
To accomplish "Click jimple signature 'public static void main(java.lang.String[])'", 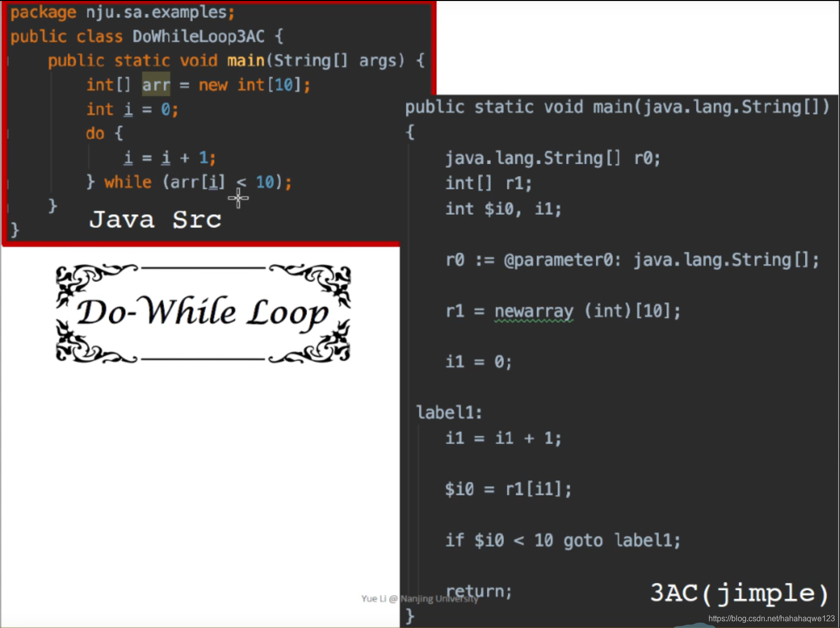I will tap(617, 107).
